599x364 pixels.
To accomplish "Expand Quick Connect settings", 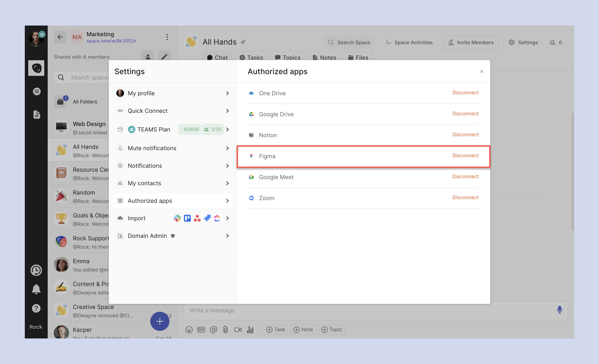I will point(173,111).
